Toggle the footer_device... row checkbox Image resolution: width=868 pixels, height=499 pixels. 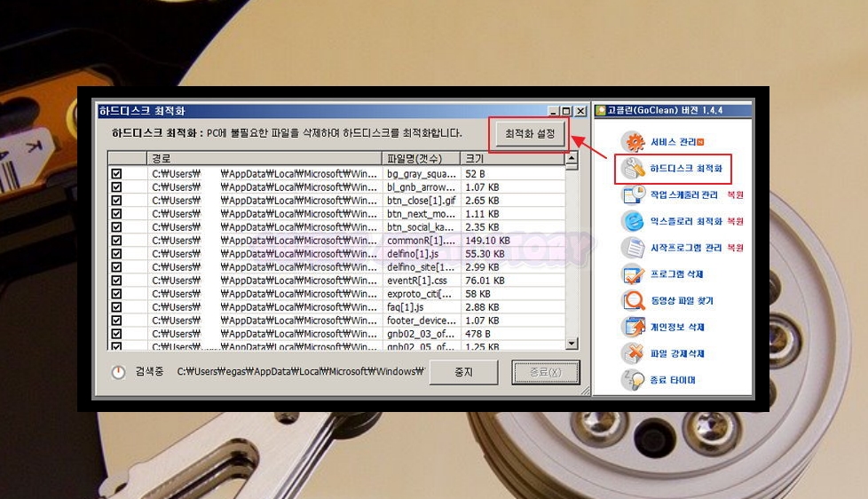(116, 321)
